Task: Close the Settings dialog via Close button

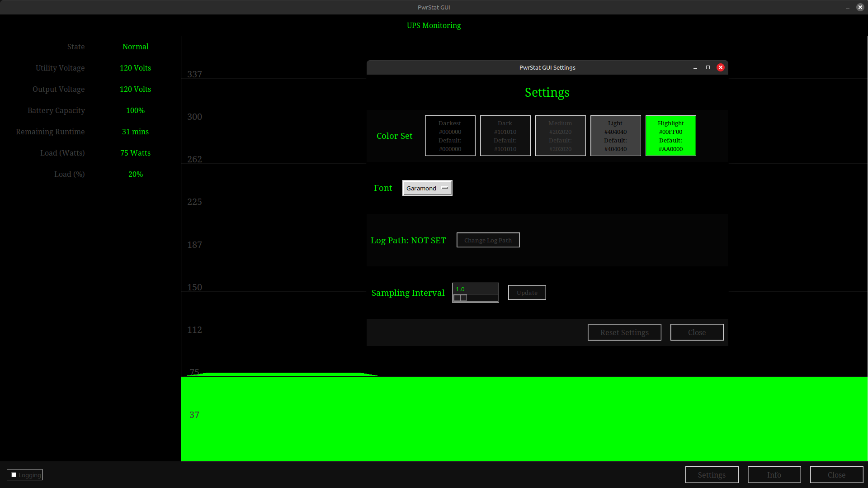Action: click(x=696, y=332)
